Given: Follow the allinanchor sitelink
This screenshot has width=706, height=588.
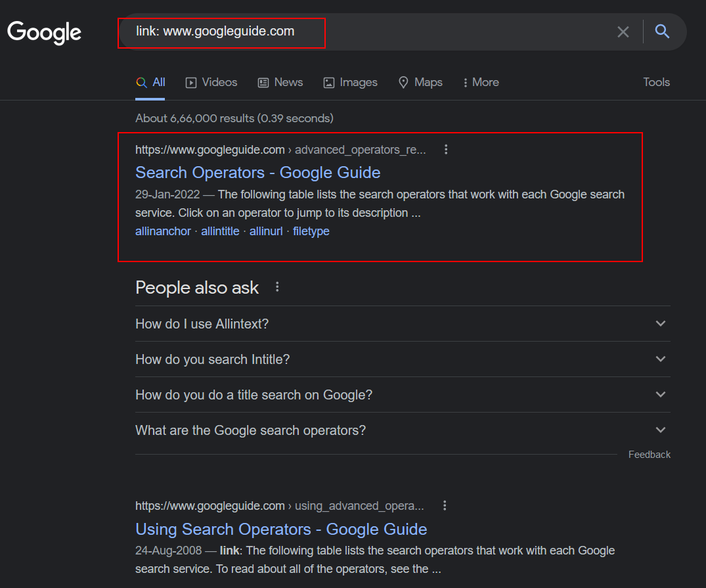Looking at the screenshot, I should 163,231.
